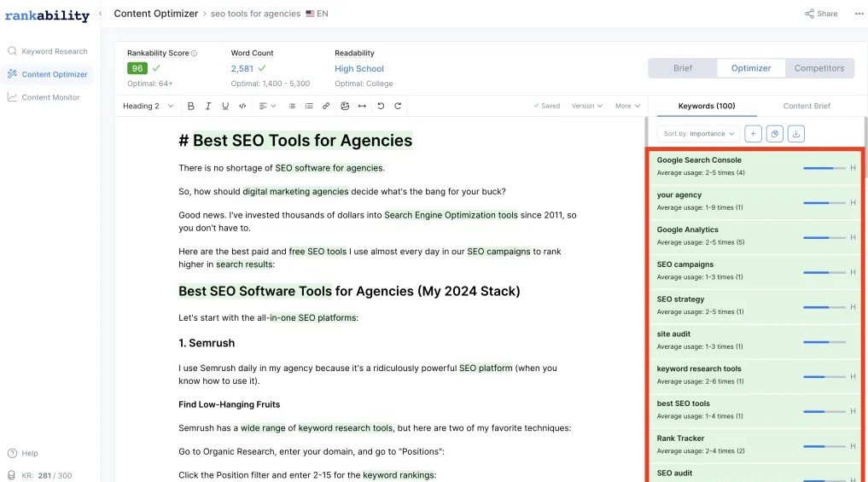Click the Share icon button
This screenshot has height=482, width=868.
click(x=821, y=14)
